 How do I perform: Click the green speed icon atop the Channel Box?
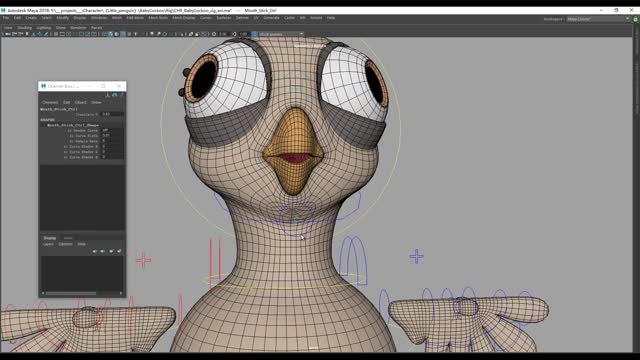click(114, 95)
